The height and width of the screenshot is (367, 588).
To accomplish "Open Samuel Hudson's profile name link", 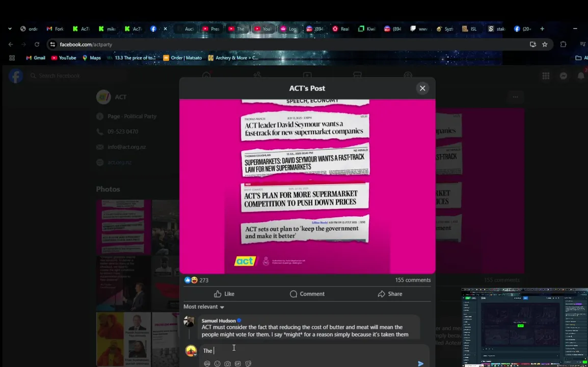I will [219, 321].
